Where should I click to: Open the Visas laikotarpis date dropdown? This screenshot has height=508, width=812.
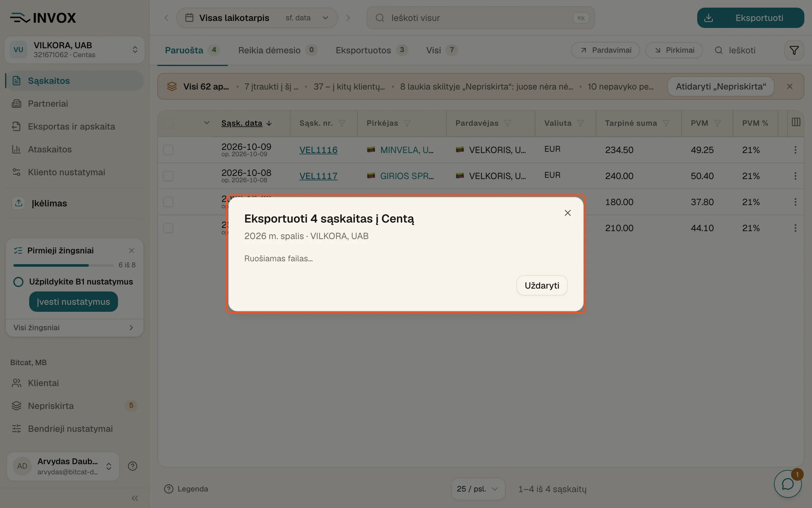pyautogui.click(x=257, y=18)
